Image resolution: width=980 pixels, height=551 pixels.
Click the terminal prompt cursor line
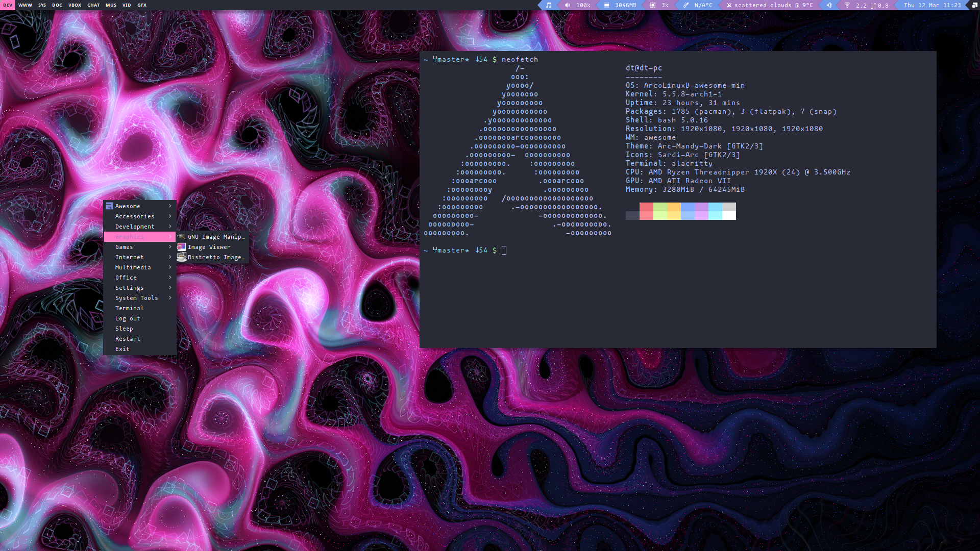(x=504, y=250)
